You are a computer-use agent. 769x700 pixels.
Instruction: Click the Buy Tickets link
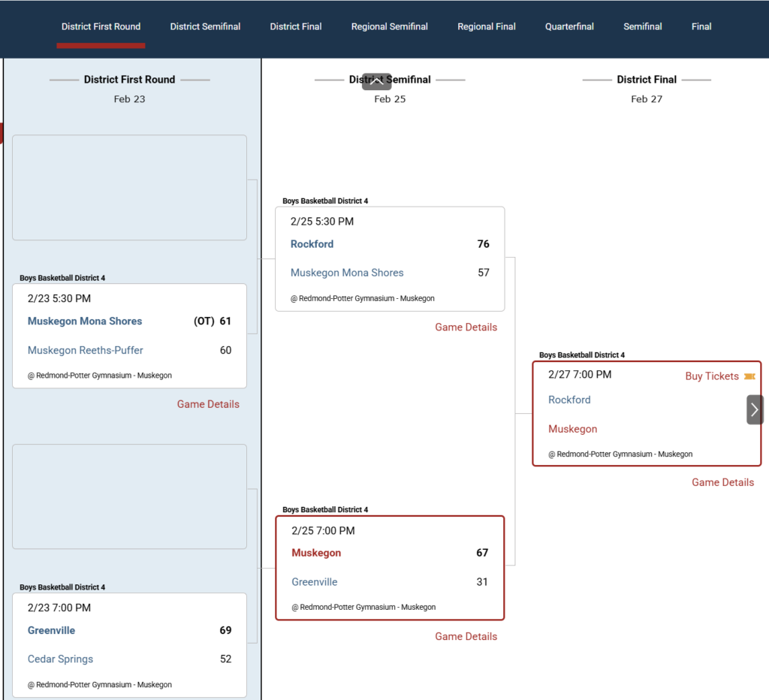(x=711, y=376)
